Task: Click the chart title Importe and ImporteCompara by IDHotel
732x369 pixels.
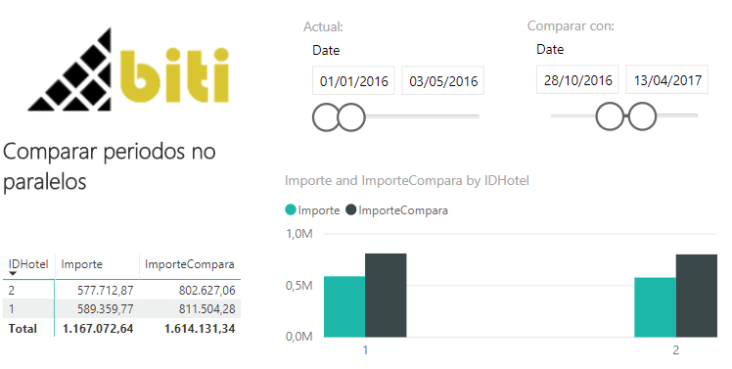Action: pyautogui.click(x=407, y=181)
